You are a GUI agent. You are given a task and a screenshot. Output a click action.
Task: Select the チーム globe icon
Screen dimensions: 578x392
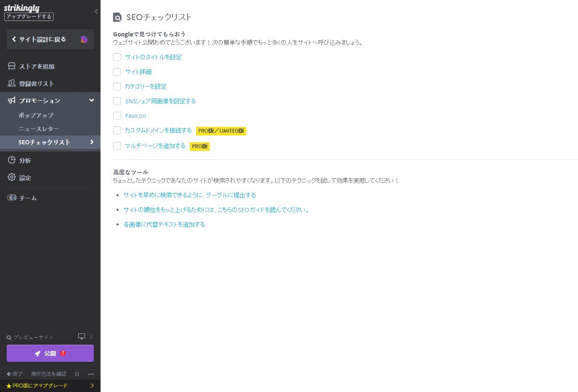click(12, 197)
